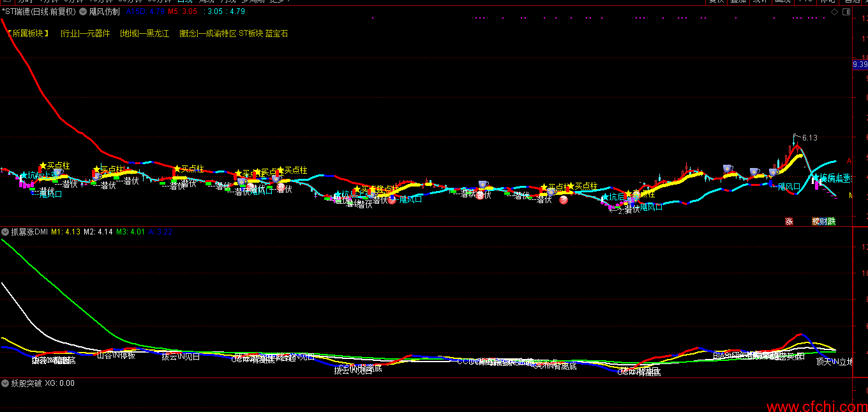Click the 接 event tag at chart bottom

(816, 221)
